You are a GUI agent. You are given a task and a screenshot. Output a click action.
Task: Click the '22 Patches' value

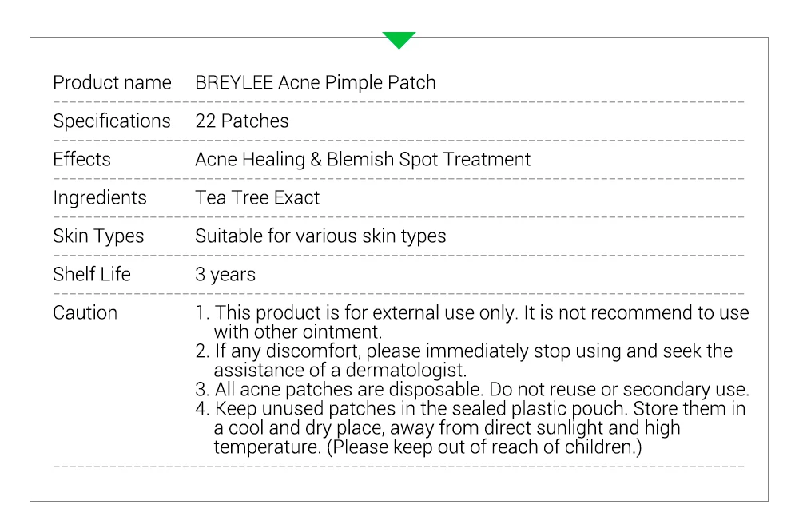pyautogui.click(x=242, y=121)
